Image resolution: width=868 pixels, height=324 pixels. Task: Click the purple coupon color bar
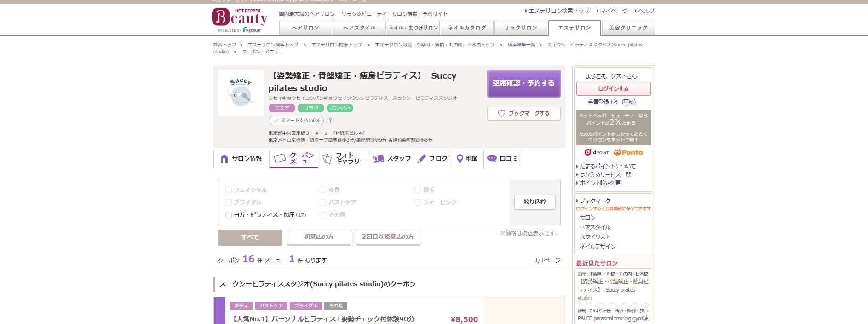[x=219, y=311]
